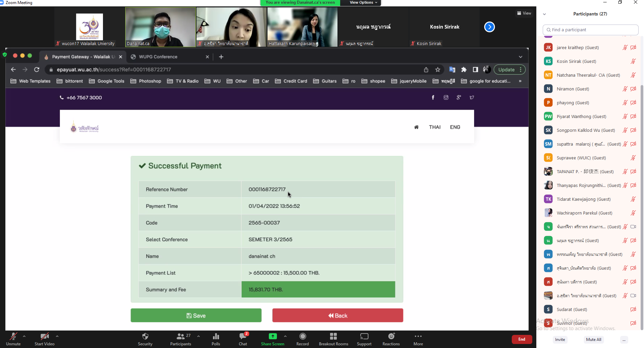Viewport: 644px width, 348px height.
Task: Toggle Start Video camera
Action: point(44,337)
